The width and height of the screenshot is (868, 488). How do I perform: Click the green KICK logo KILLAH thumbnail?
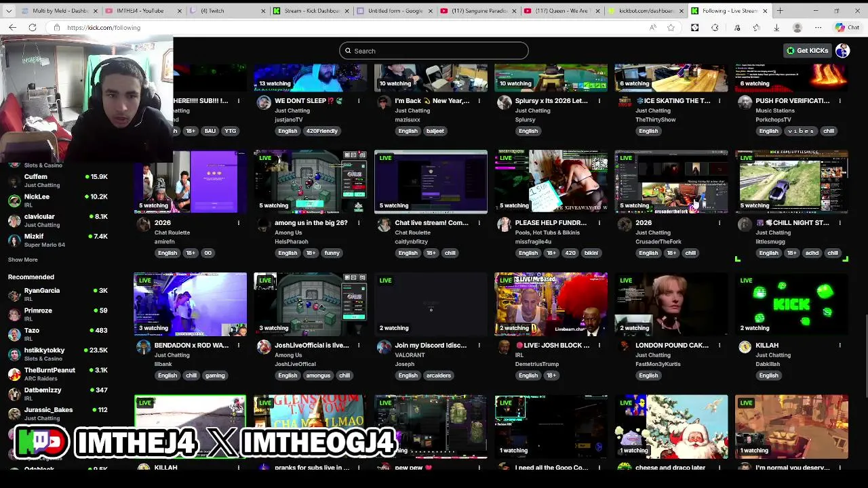point(791,304)
